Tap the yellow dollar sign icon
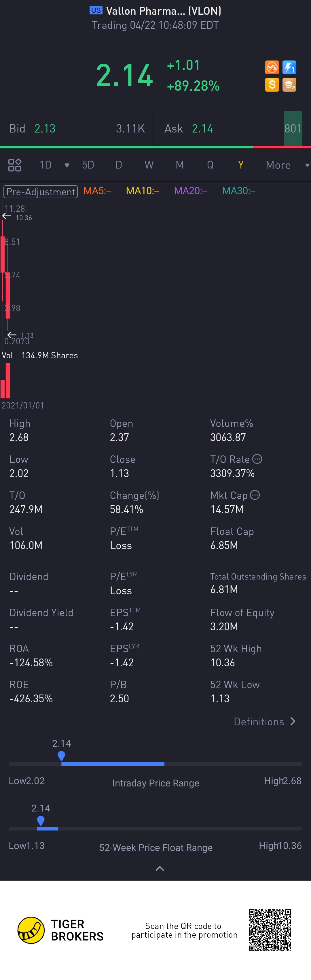The height and width of the screenshot is (980, 311). (272, 84)
